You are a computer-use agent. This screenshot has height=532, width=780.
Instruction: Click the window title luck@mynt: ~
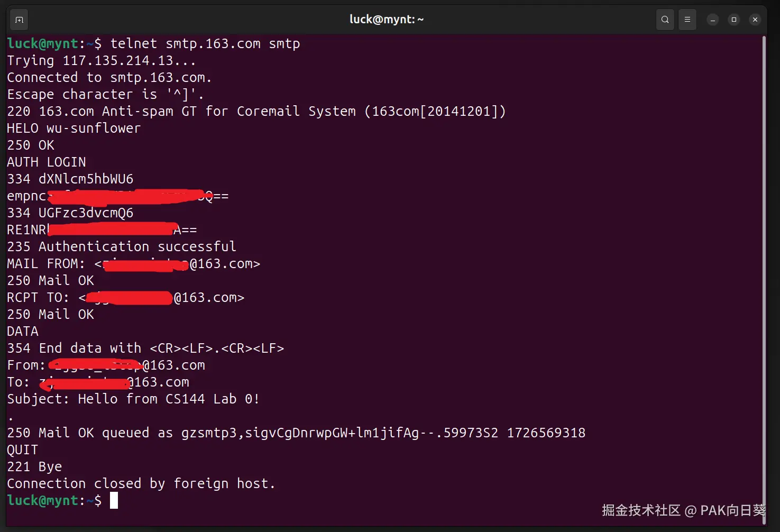point(387,20)
